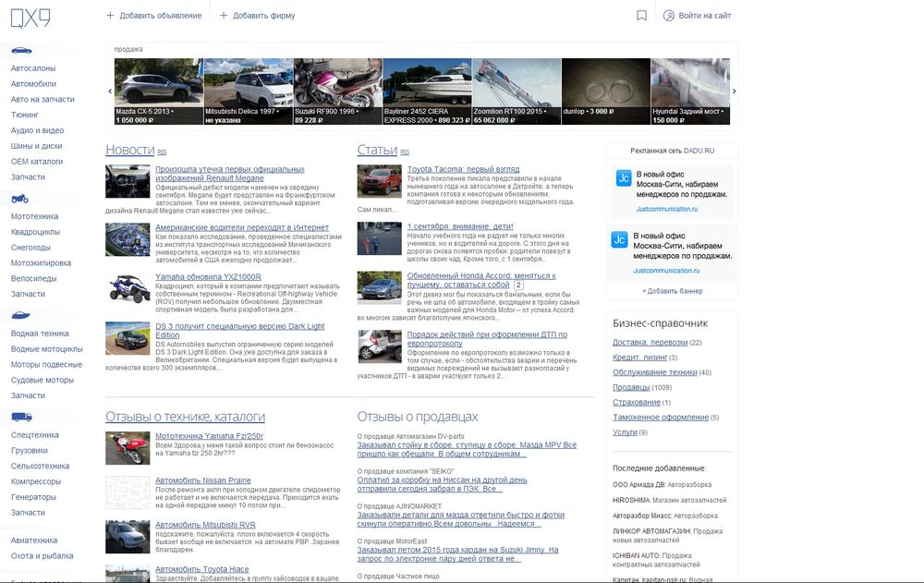Select Авто на запчасти sidebar item
This screenshot has width=924, height=583.
43,99
